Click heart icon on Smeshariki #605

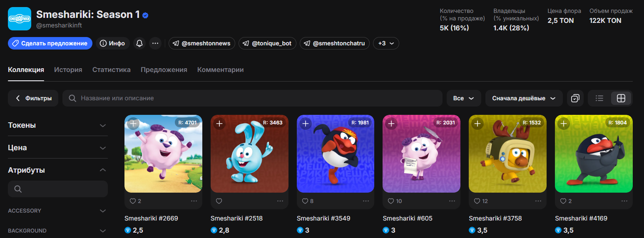[x=391, y=201]
